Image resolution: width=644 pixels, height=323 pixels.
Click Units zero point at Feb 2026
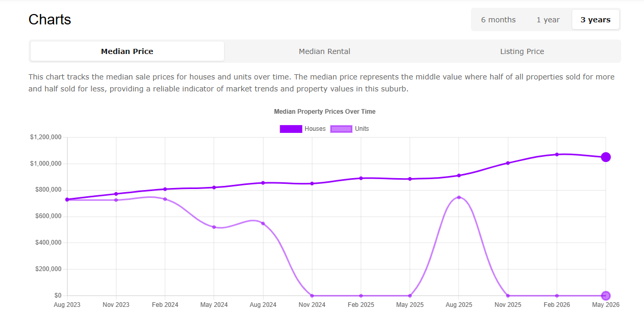pos(557,295)
